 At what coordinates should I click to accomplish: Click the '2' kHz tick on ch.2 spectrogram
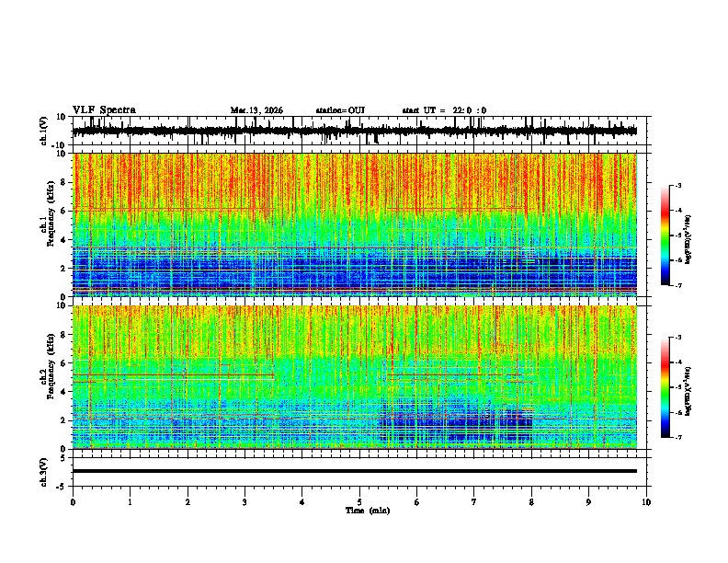[63, 420]
